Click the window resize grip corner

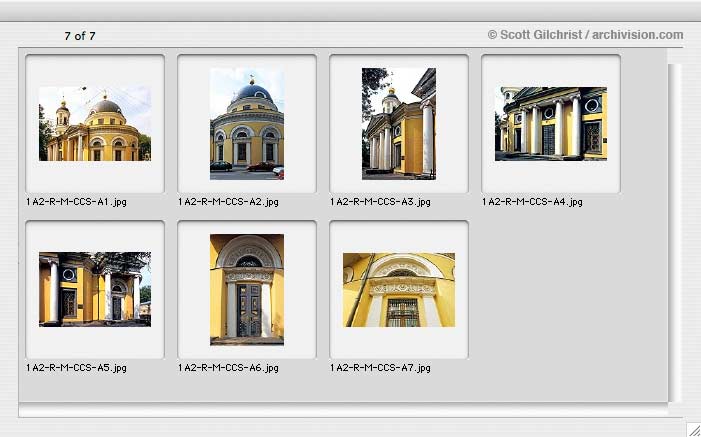coord(694,429)
